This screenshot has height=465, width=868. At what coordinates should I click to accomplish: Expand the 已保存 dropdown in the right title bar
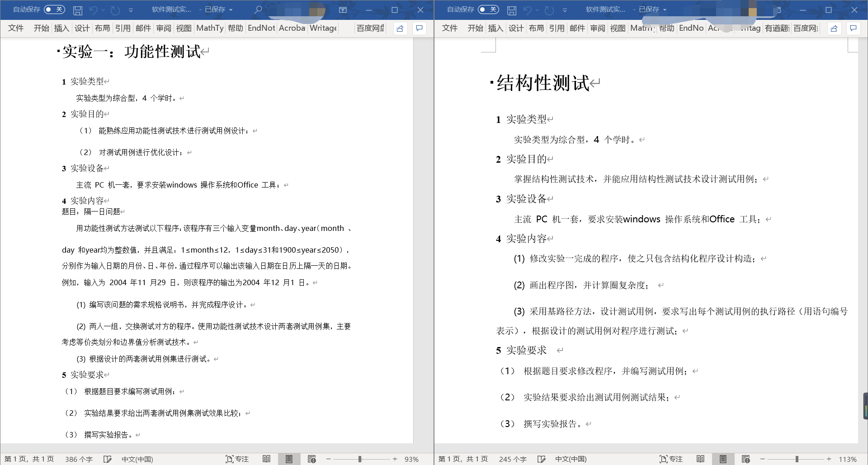665,9
